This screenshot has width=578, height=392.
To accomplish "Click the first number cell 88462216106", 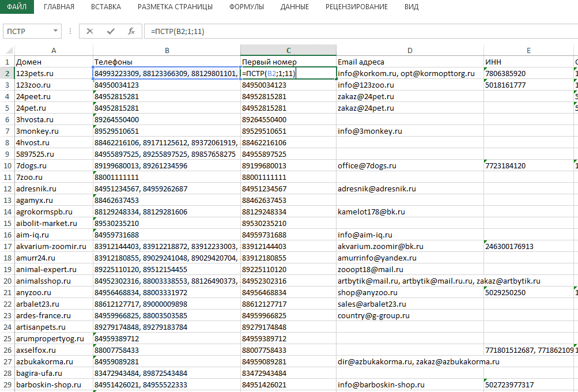I will [x=289, y=143].
